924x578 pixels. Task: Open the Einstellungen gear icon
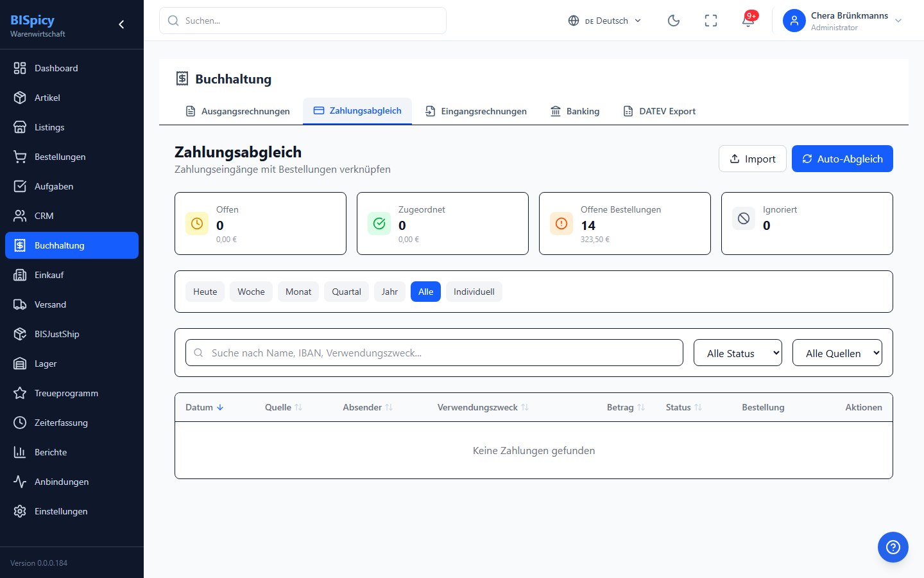(x=20, y=511)
